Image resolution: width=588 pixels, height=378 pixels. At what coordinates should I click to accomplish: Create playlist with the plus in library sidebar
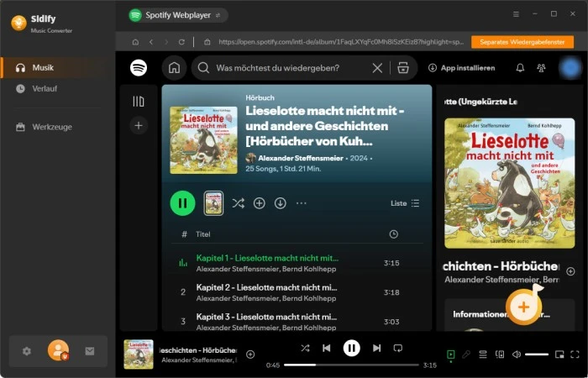(x=139, y=125)
